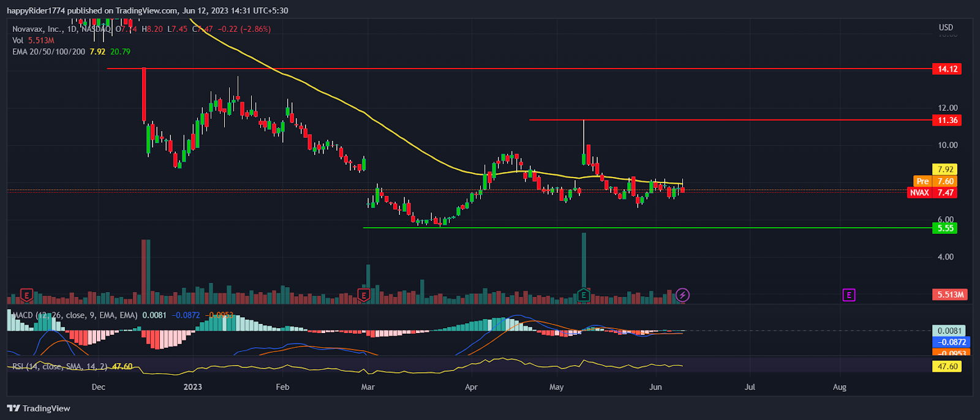Image resolution: width=980 pixels, height=420 pixels.
Task: Click the 10.00 price axis tick
Action: coord(948,145)
